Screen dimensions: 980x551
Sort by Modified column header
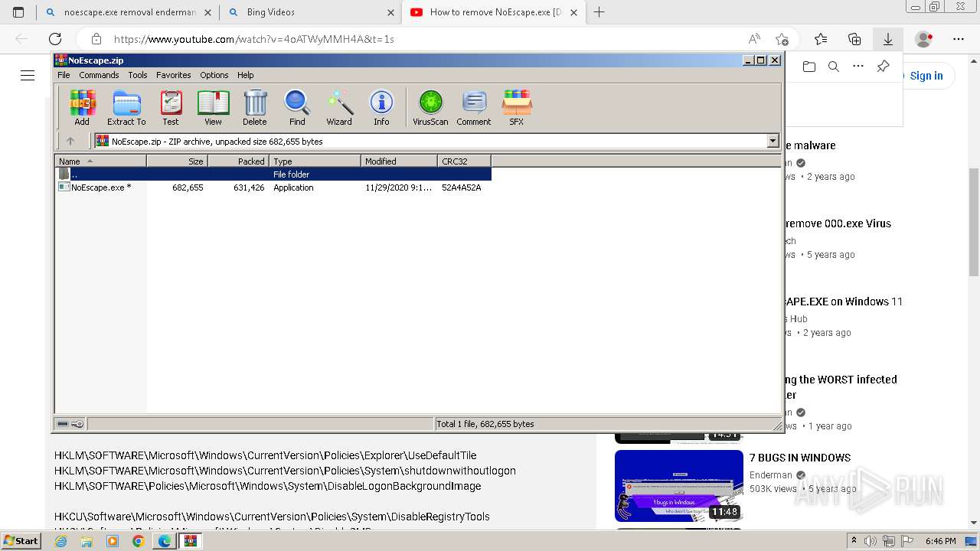pos(399,161)
